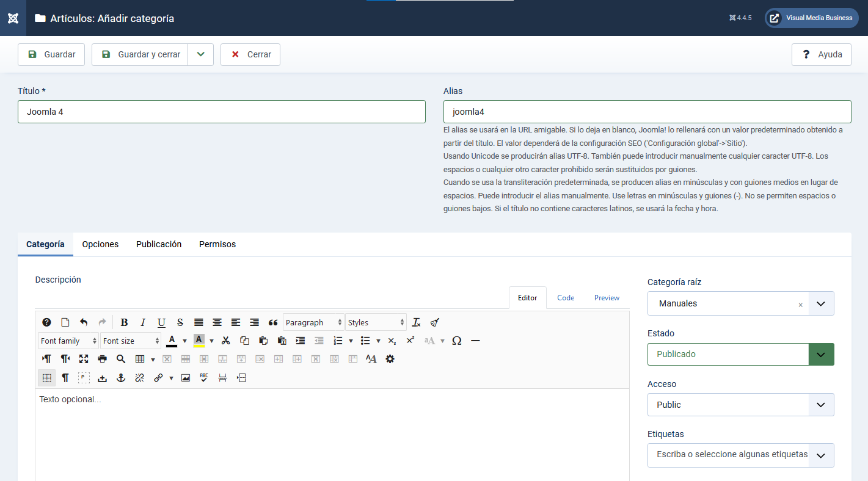The height and width of the screenshot is (481, 868).
Task: Insert a page break
Action: click(223, 378)
